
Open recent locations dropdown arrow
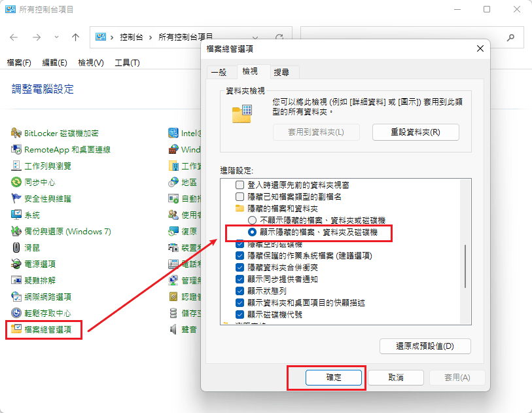[56, 37]
